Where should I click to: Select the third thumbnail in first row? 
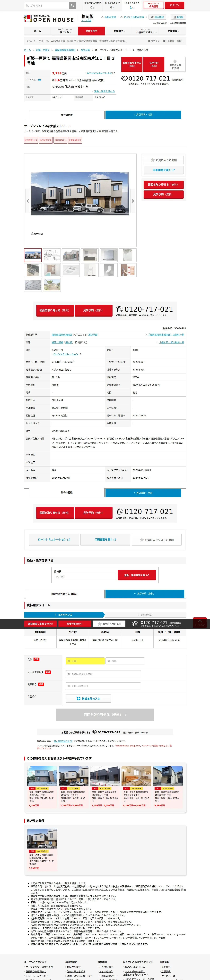71,255
